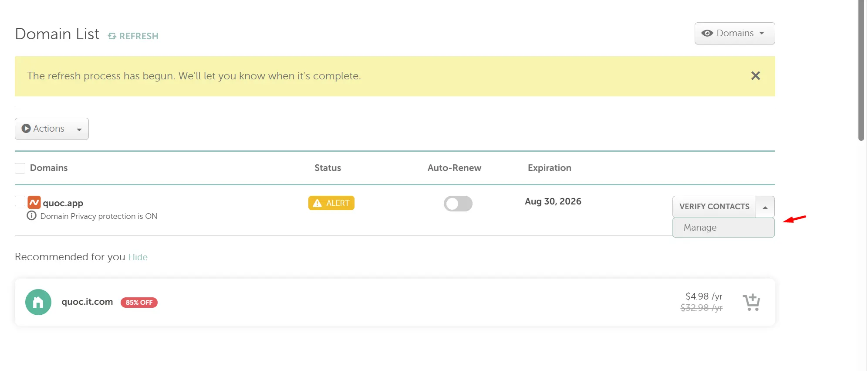Click the green house icon for quoc.it.com
The width and height of the screenshot is (868, 371).
click(38, 302)
